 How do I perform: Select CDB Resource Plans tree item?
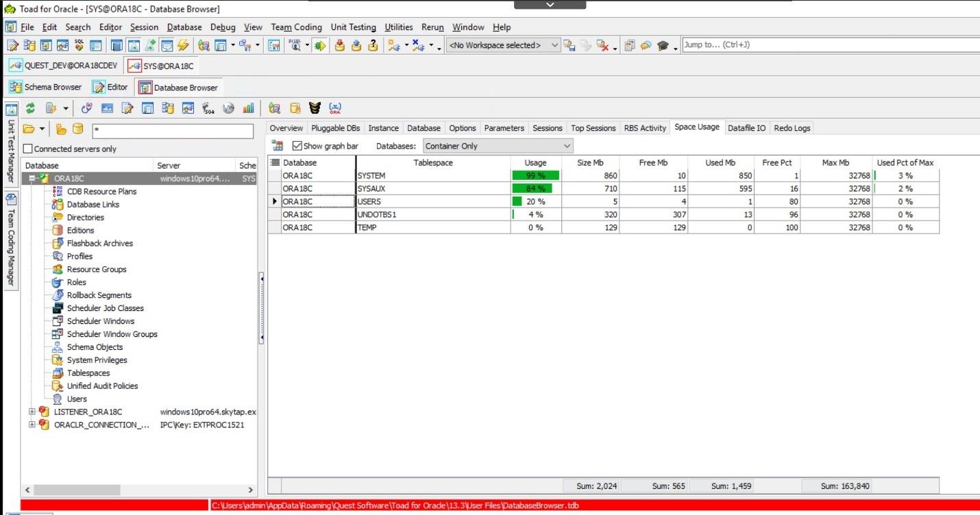(x=101, y=192)
